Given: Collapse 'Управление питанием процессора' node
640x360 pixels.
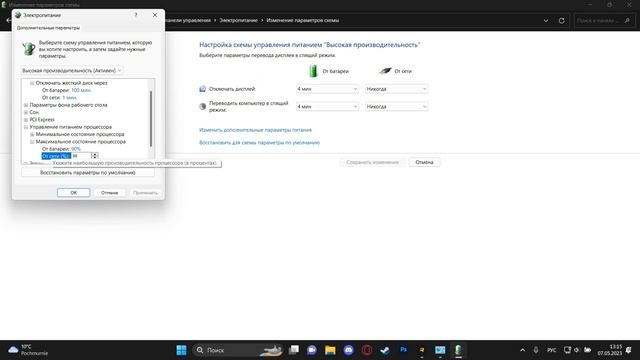Looking at the screenshot, I should [x=26, y=127].
